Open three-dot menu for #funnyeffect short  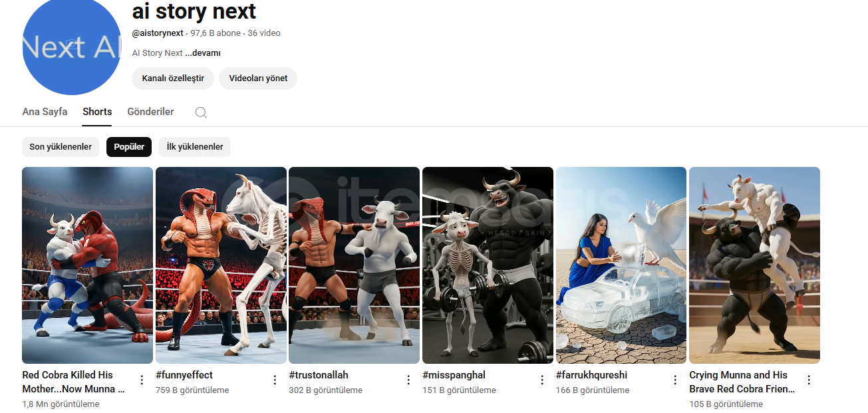click(x=275, y=380)
